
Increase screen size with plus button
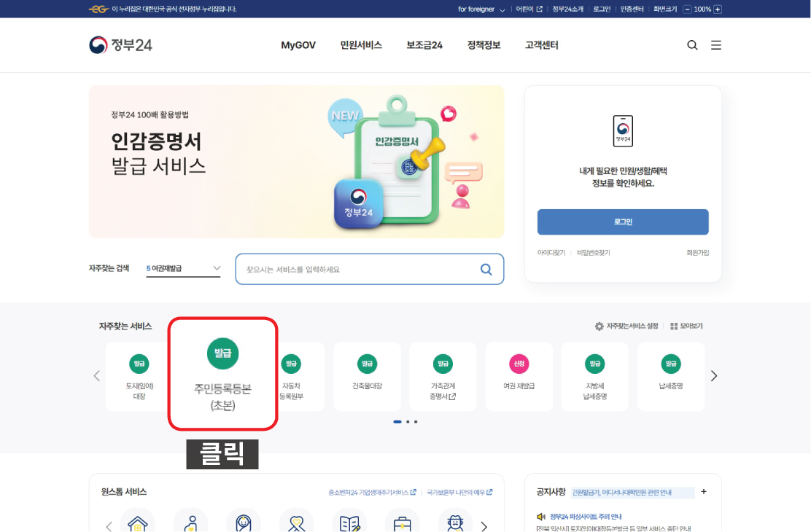718,9
